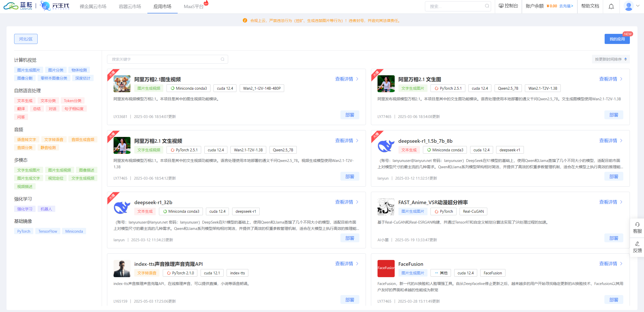This screenshot has height=312, width=644.
Task: Open 控制台 console with monitor icon
Action: pyautogui.click(x=508, y=6)
